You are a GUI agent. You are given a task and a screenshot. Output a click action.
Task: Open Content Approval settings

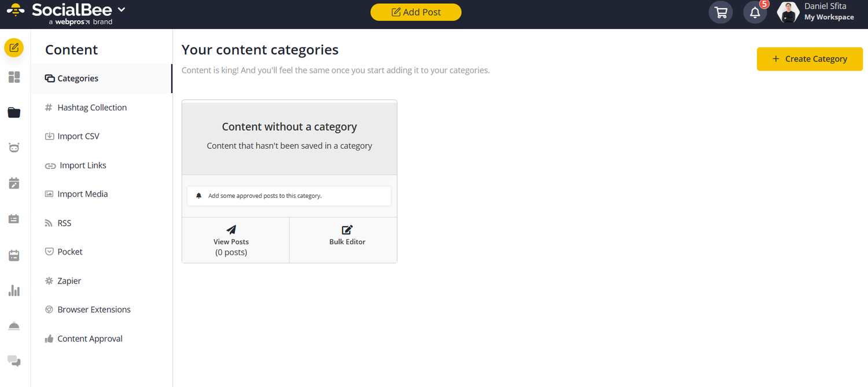90,338
